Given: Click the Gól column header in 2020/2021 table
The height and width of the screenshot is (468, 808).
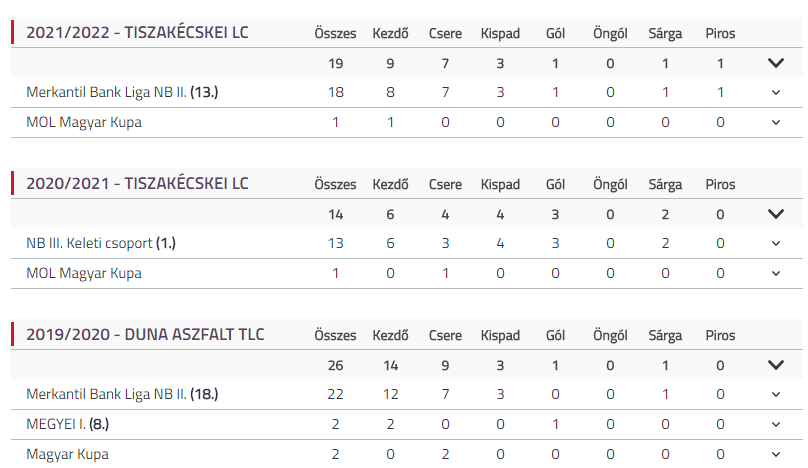Looking at the screenshot, I should [x=555, y=184].
